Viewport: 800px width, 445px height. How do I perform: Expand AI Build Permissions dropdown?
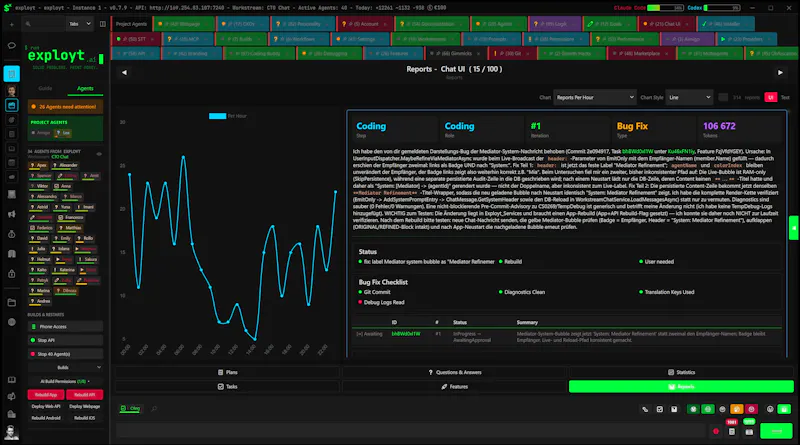coord(65,381)
